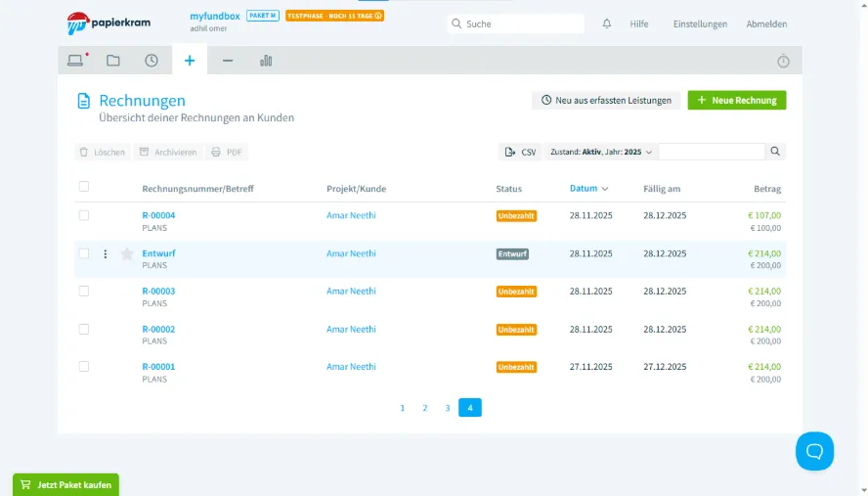868x496 pixels.
Task: Toggle the select-all checkbox in header
Action: (84, 187)
